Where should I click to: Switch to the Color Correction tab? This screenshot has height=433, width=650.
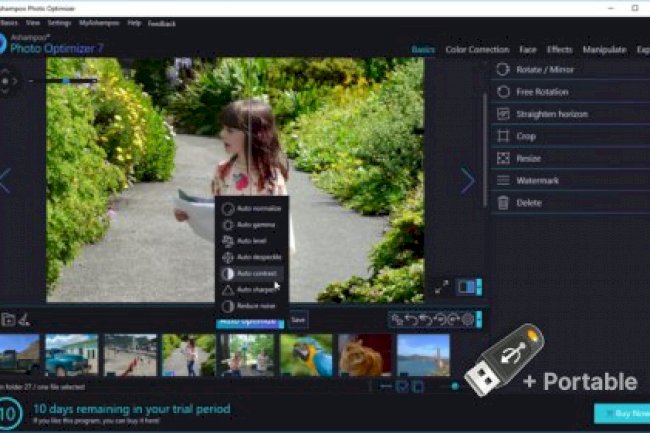tap(477, 49)
